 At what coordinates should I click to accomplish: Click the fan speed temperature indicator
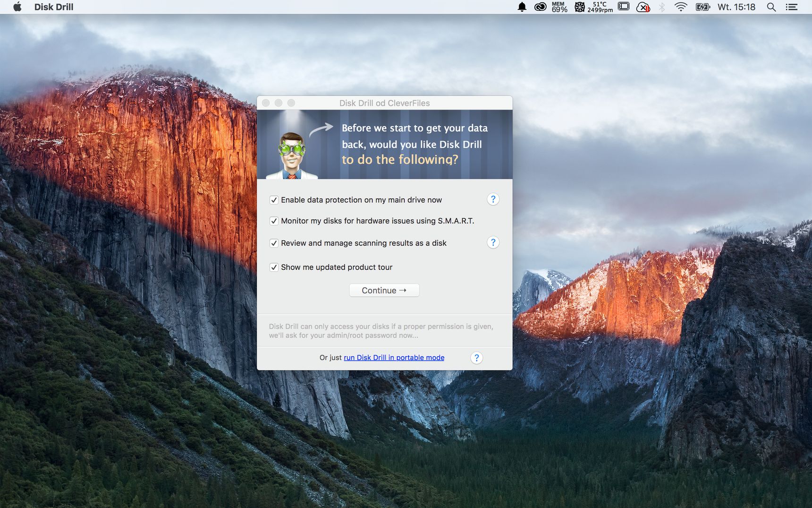pyautogui.click(x=594, y=7)
